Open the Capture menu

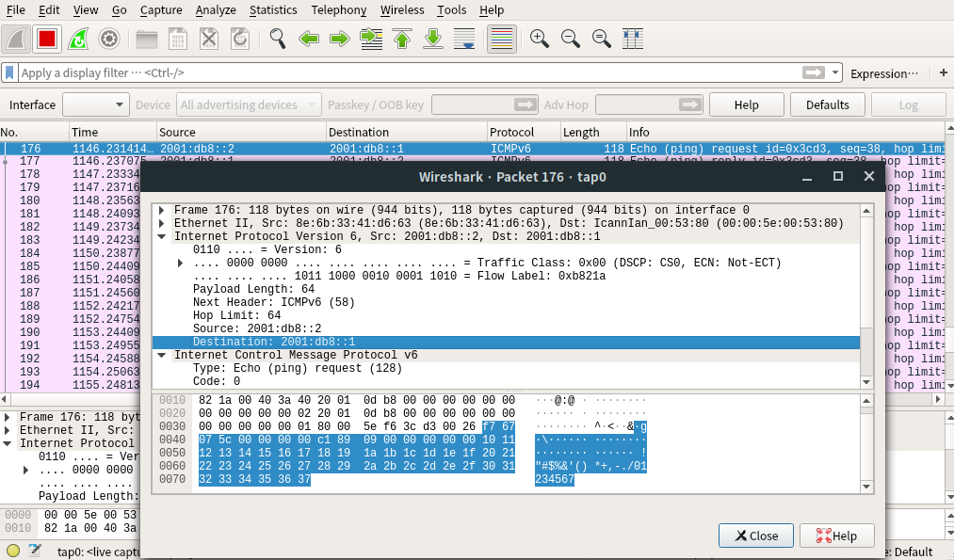161,9
